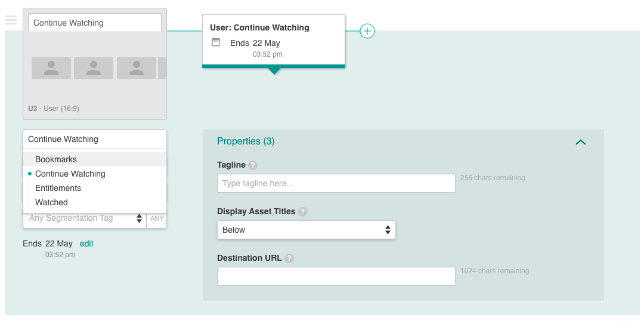Open the hamburger menu icon

(x=11, y=20)
